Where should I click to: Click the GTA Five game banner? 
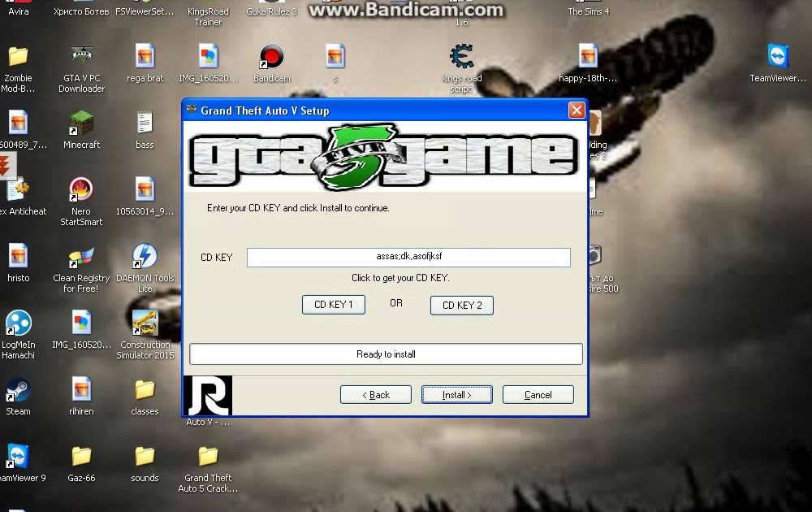point(384,156)
